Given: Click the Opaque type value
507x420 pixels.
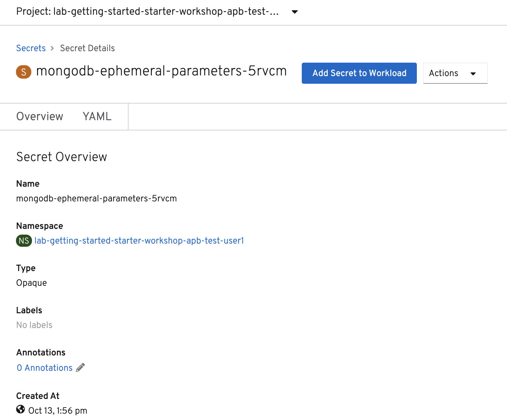Looking at the screenshot, I should click(x=32, y=283).
